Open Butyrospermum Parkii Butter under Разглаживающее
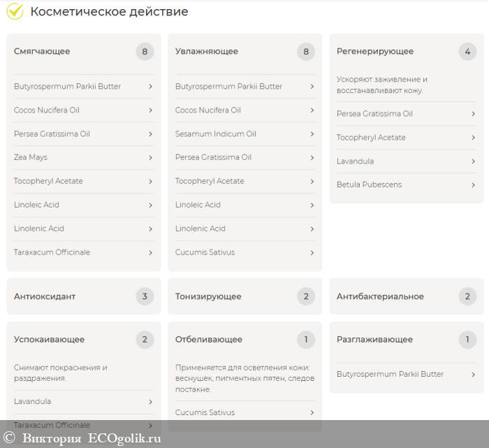 [x=390, y=375]
